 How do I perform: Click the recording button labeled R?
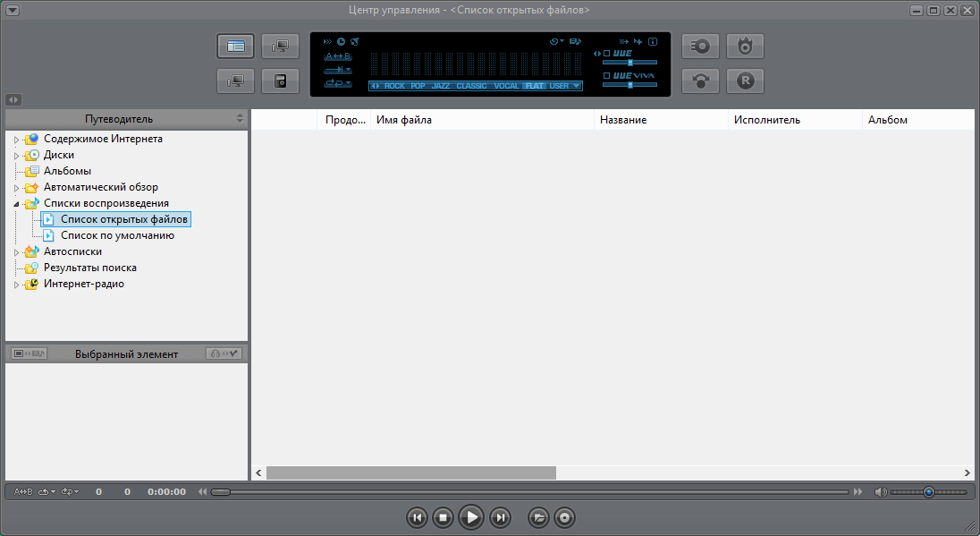745,81
